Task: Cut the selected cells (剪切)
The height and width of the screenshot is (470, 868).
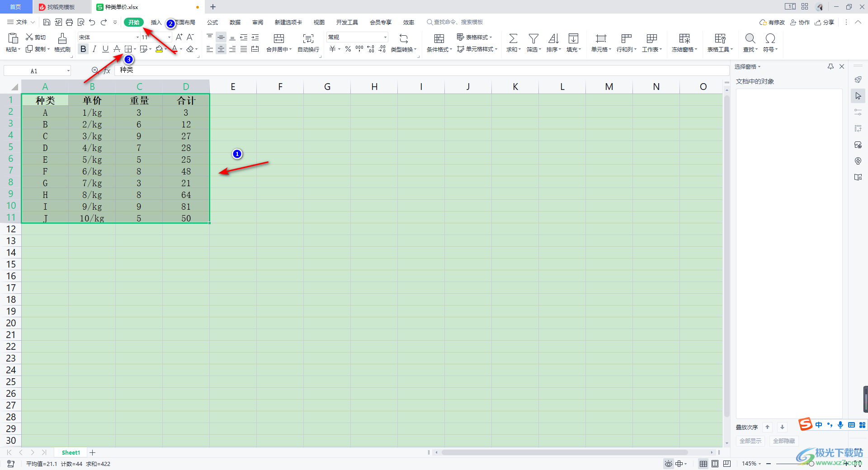Action: click(35, 37)
